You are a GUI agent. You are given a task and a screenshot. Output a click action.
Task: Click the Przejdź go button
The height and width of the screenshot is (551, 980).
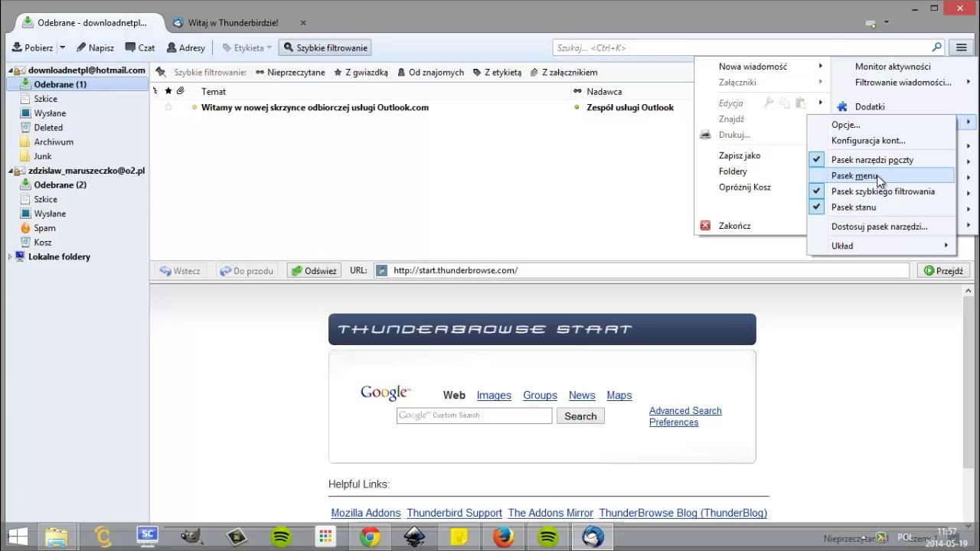pos(944,271)
